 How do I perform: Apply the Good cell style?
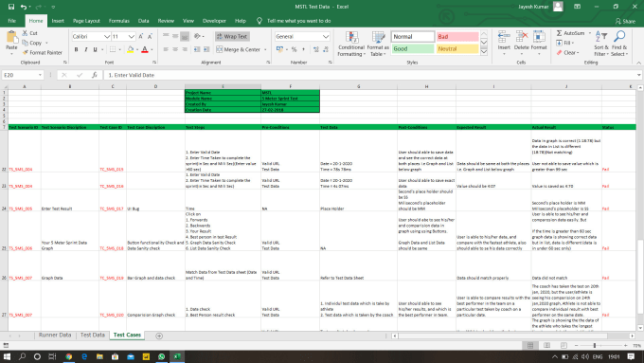412,48
